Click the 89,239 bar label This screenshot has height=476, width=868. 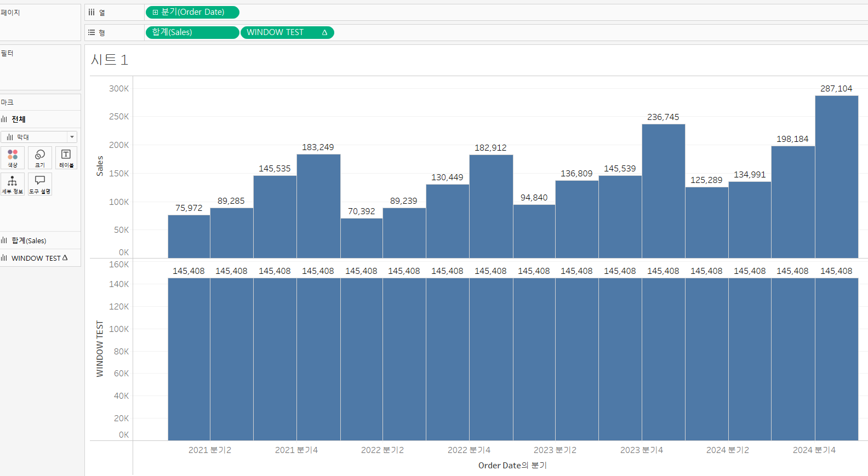coord(404,201)
